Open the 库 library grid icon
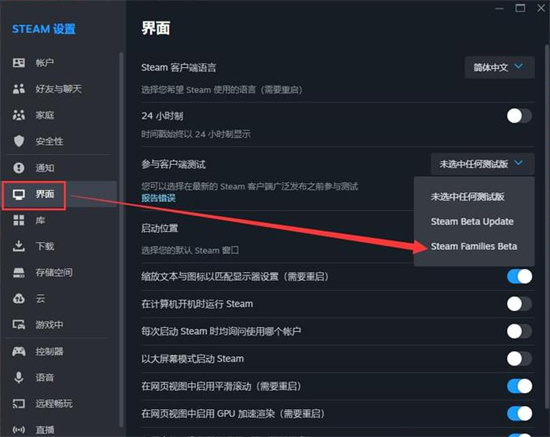550x437 pixels. (19, 220)
